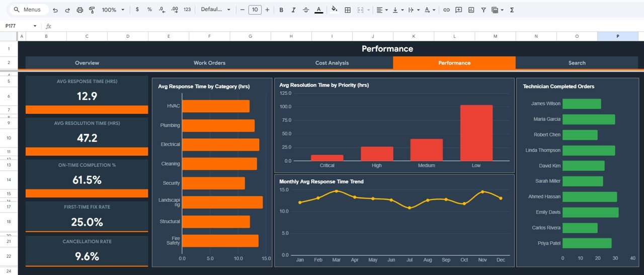The width and height of the screenshot is (644, 275).
Task: Select the Paint format tool
Action: pos(92,10)
